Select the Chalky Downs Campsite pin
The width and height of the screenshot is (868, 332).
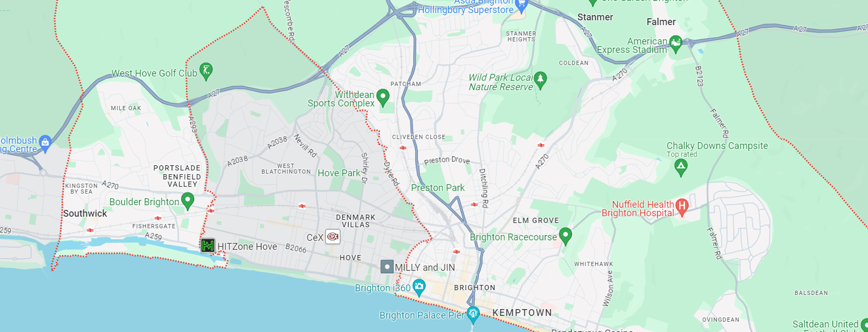click(681, 167)
